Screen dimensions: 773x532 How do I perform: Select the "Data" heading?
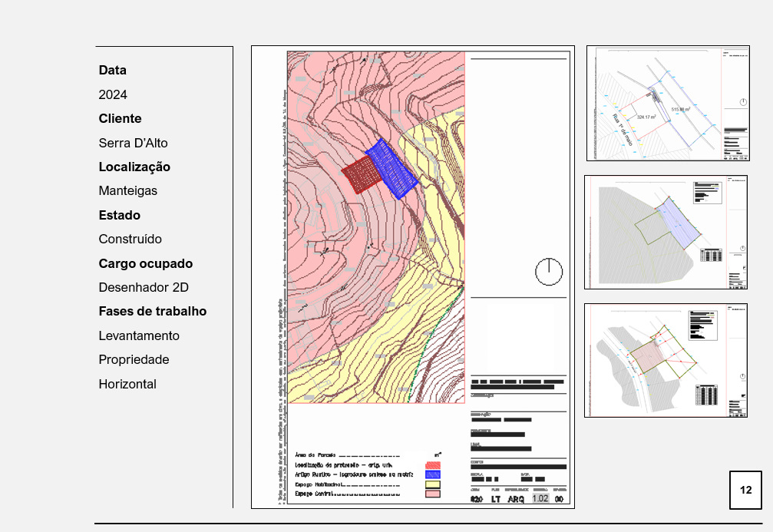coord(112,70)
